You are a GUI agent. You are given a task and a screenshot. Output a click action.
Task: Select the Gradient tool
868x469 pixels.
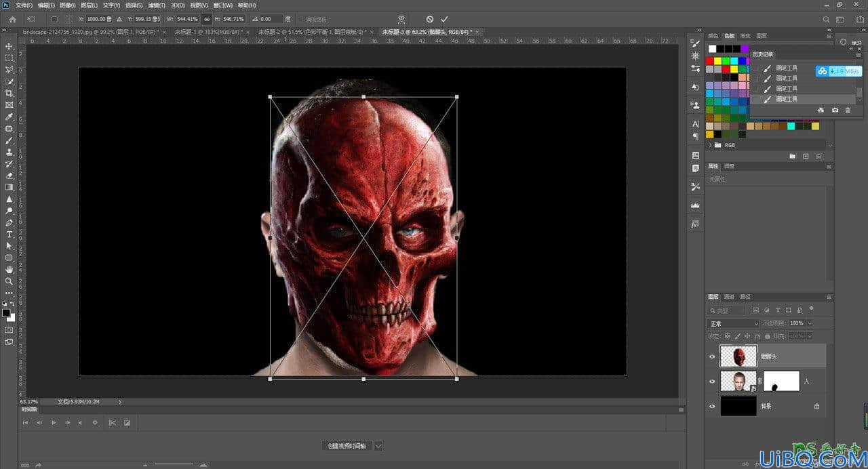click(9, 187)
